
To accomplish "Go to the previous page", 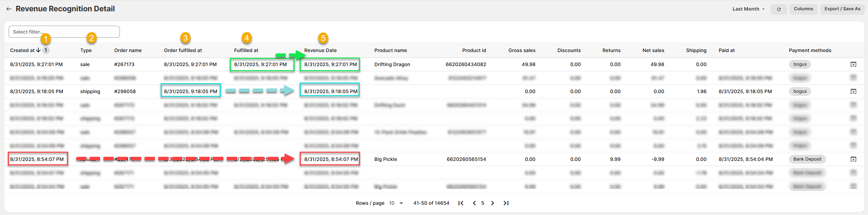I will [474, 203].
